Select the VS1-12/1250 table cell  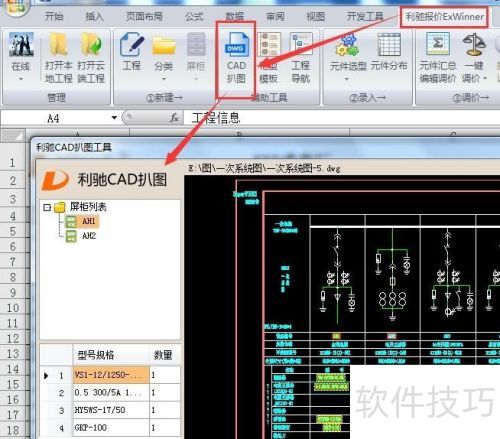111,375
